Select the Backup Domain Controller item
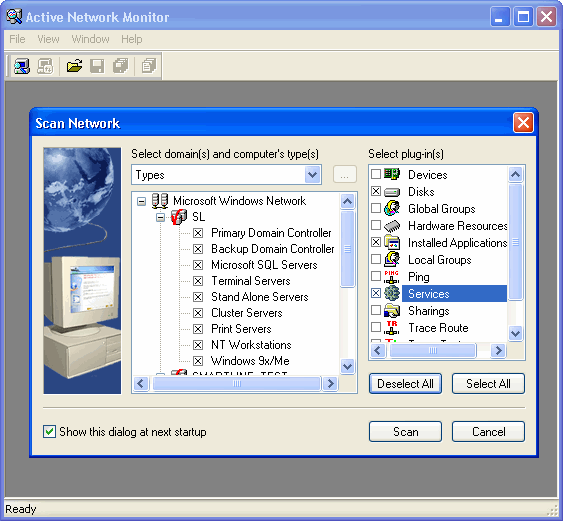The height and width of the screenshot is (521, 563). tap(273, 249)
